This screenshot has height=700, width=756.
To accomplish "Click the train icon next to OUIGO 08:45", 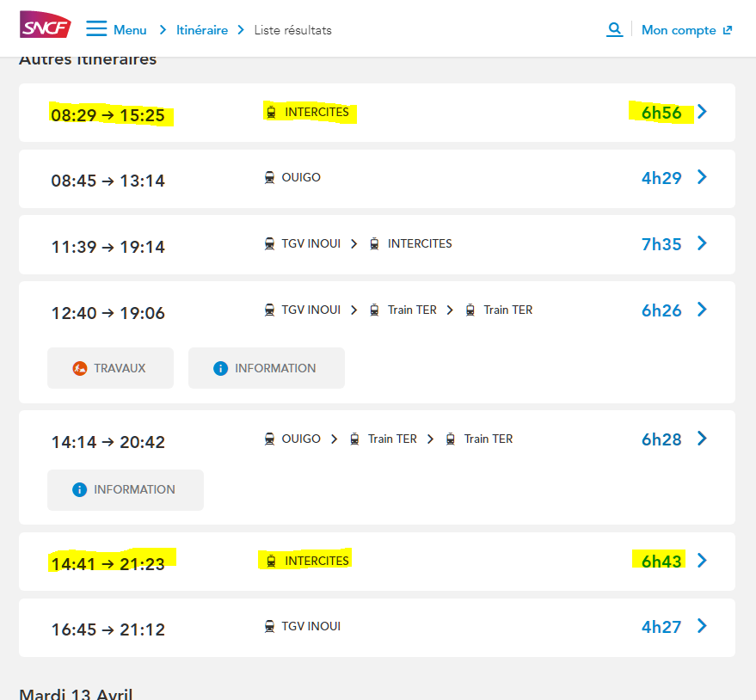I will [270, 177].
